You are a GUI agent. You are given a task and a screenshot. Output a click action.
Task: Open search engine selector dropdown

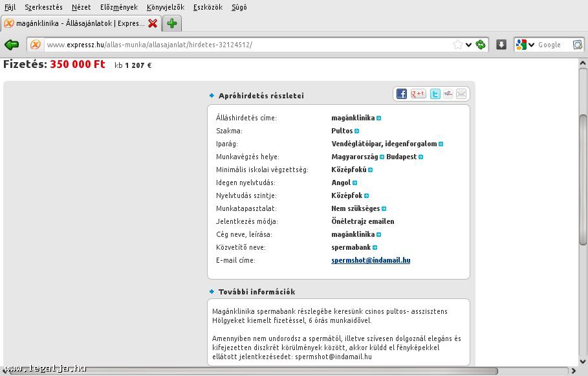point(531,45)
